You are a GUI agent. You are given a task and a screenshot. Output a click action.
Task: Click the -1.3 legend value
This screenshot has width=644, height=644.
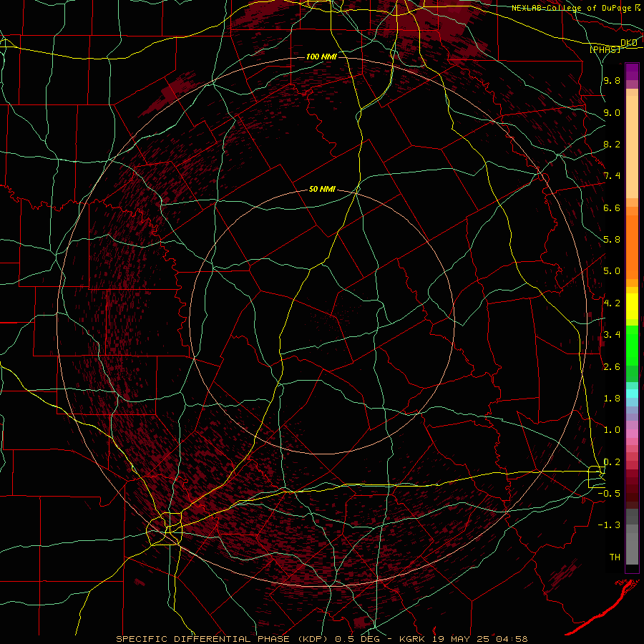click(609, 525)
